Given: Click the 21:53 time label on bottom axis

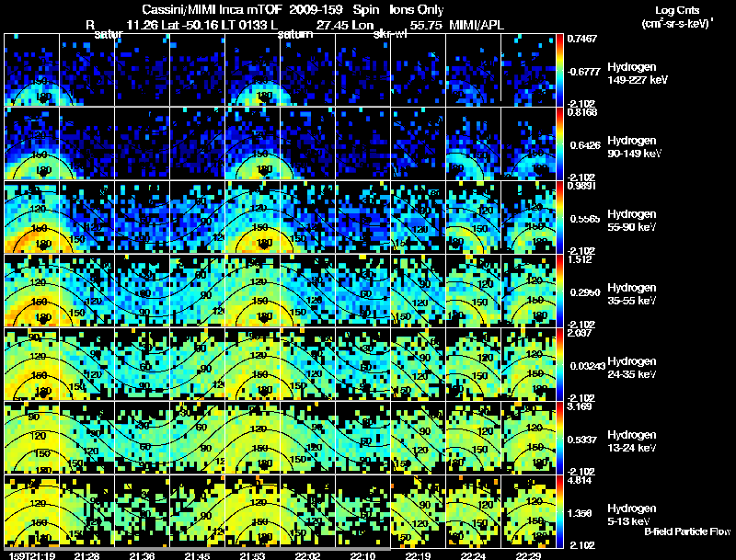Looking at the screenshot, I should [252, 554].
